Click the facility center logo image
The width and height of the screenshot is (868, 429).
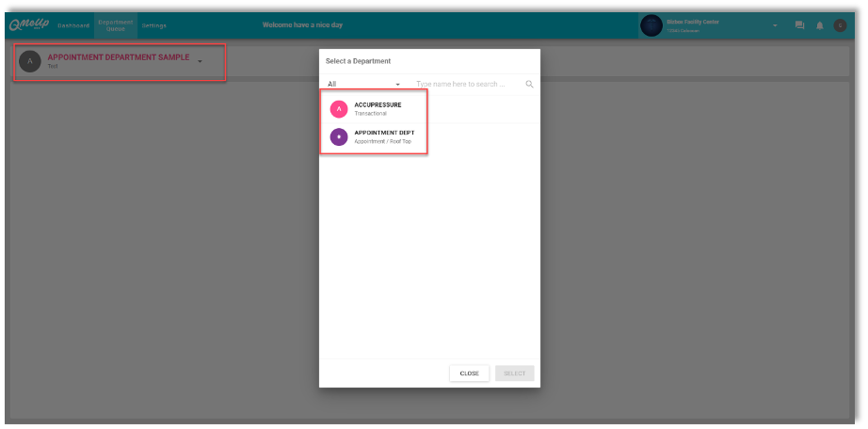651,25
